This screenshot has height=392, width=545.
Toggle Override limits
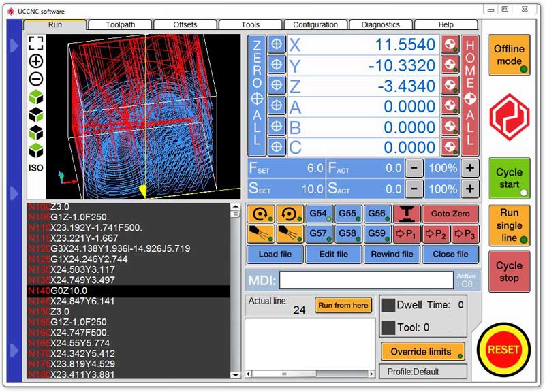coord(423,352)
